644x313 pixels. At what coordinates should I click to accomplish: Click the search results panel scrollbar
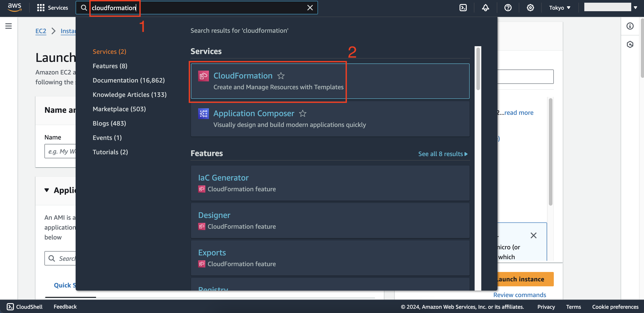[478, 69]
